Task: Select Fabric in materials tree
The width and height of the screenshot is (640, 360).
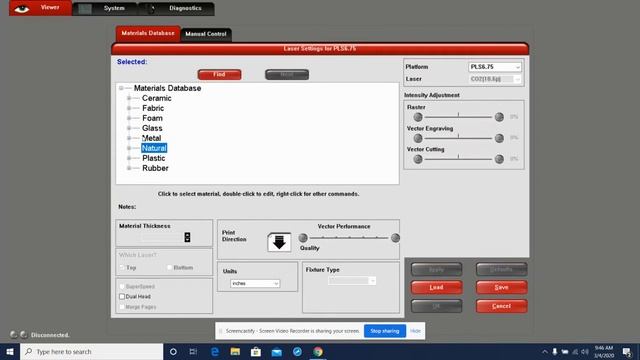Action: click(x=153, y=108)
